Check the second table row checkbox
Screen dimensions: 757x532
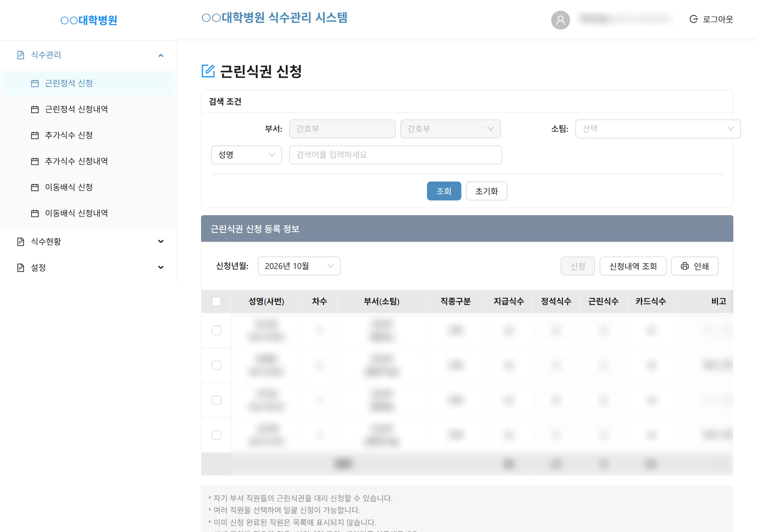click(216, 365)
